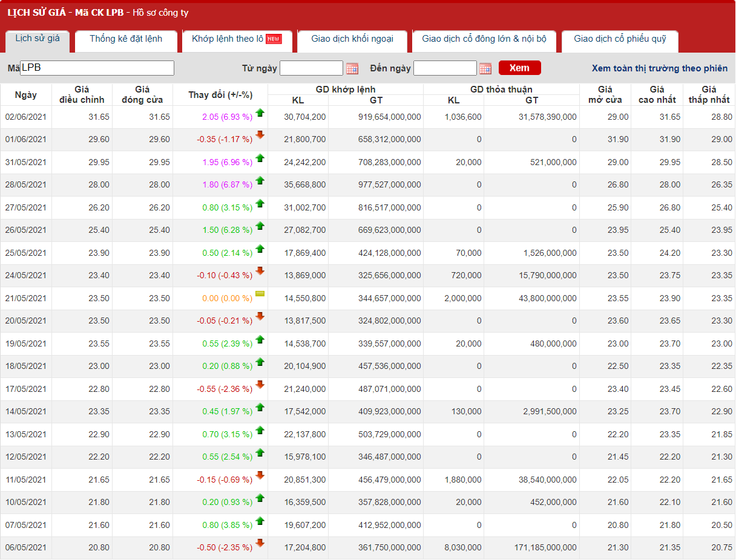Focus the 'Từ ngày' date input

pyautogui.click(x=311, y=68)
